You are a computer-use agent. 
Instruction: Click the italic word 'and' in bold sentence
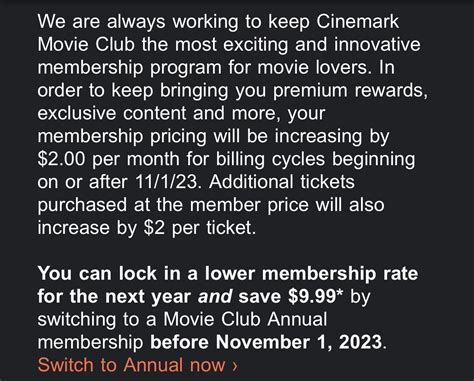(x=215, y=297)
